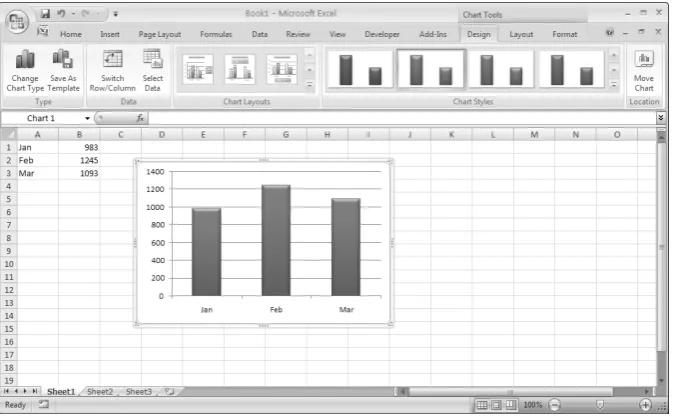The image size is (673, 416).
Task: Open the View tab
Action: (337, 34)
